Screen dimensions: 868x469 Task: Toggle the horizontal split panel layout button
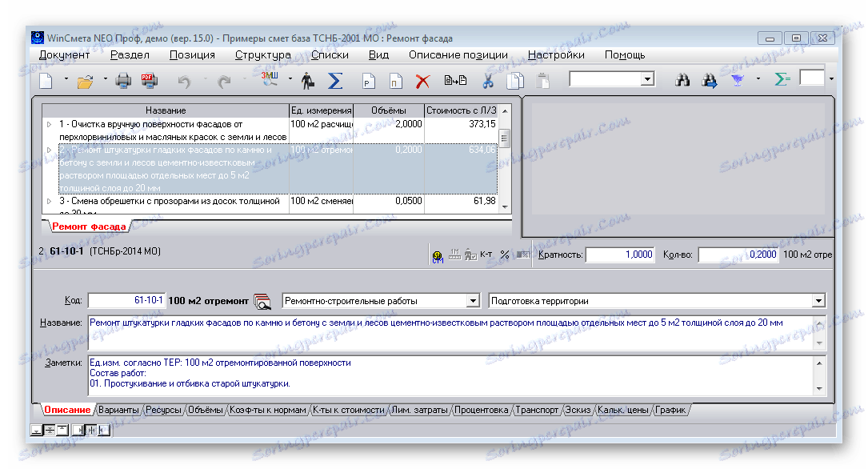[50, 430]
